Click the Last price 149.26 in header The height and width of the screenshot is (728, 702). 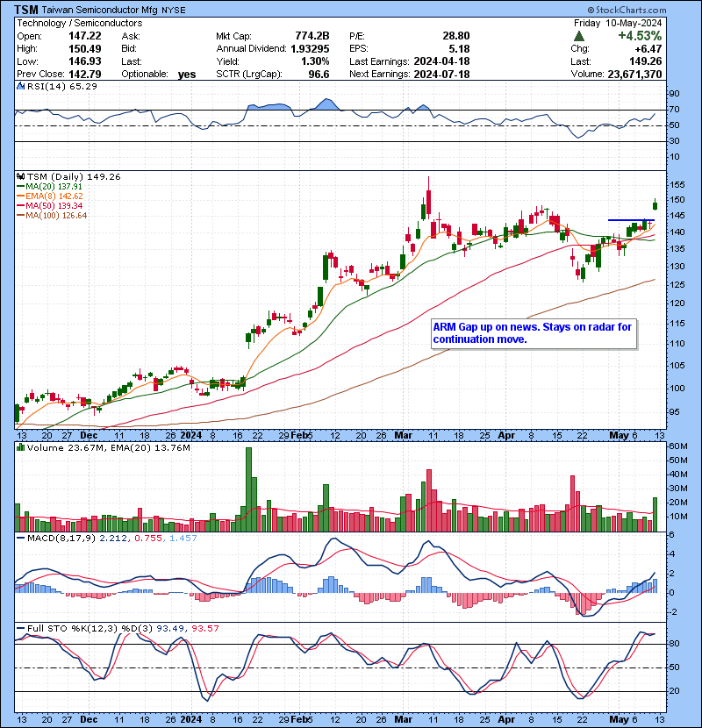tap(646, 61)
